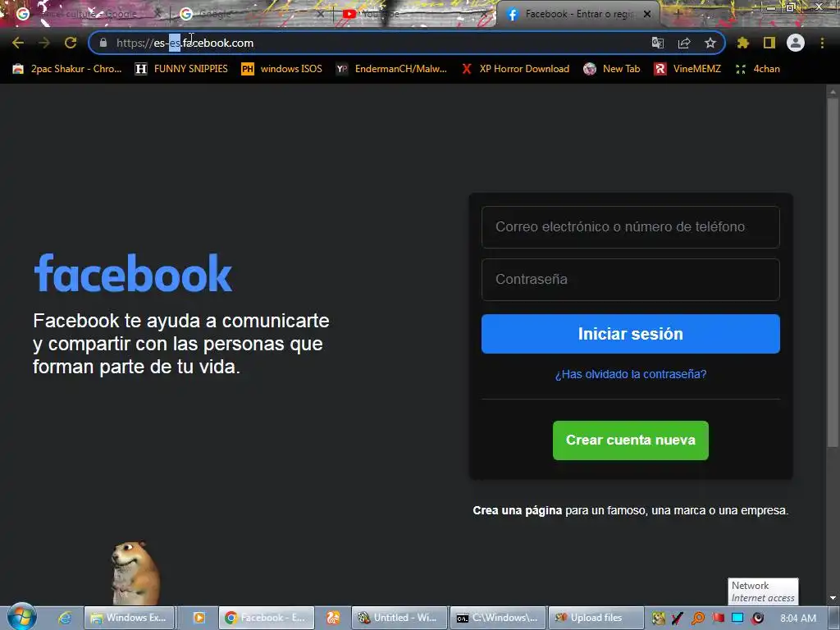Viewport: 840px width, 630px height.
Task: Open the Windows Start orb
Action: tap(21, 617)
